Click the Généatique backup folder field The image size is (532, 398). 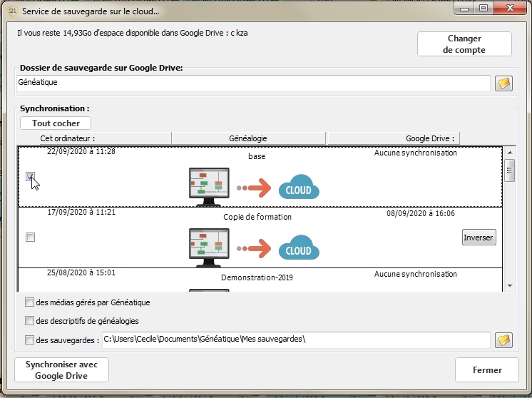(x=253, y=83)
